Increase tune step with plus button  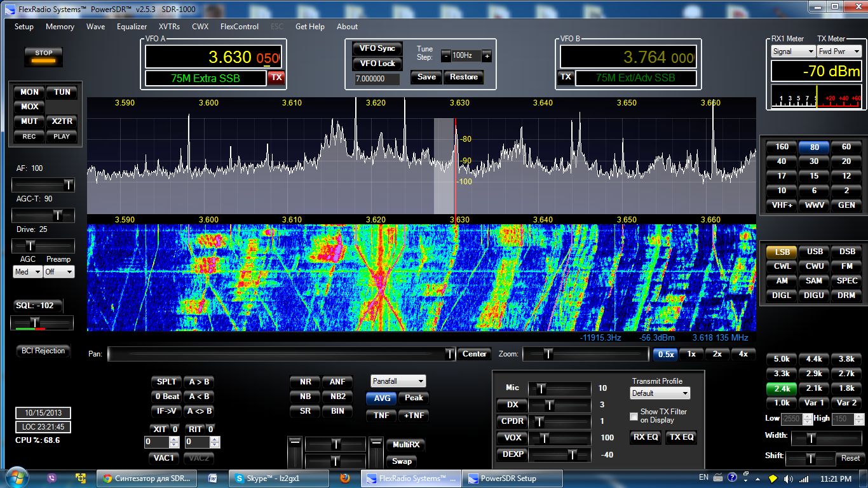click(x=487, y=56)
